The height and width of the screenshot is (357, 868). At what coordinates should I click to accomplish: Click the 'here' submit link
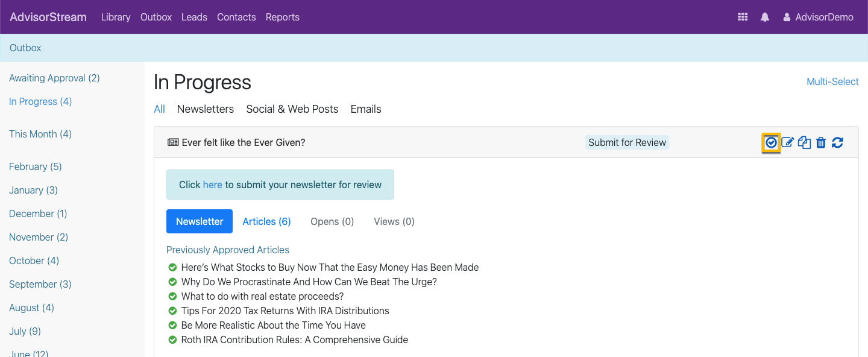213,185
